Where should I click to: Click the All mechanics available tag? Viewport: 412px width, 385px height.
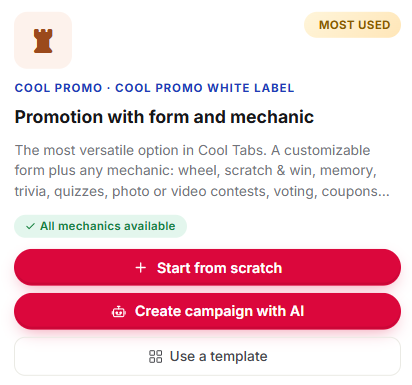[x=100, y=226]
